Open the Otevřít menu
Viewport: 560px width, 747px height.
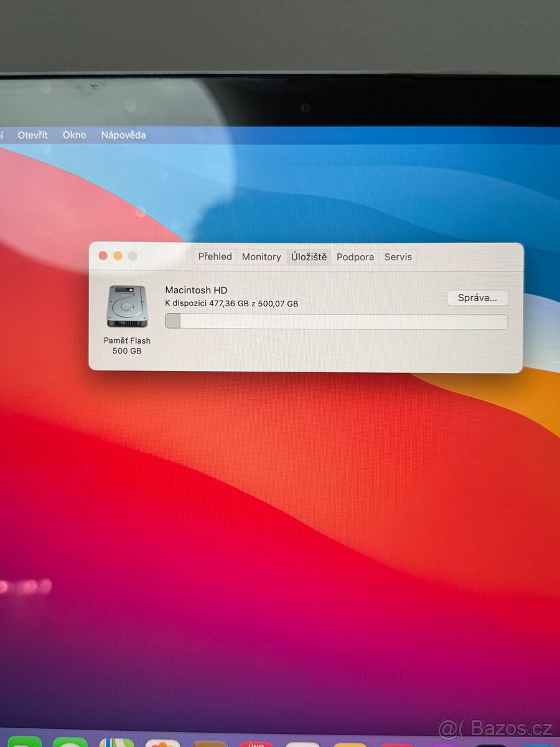33,134
